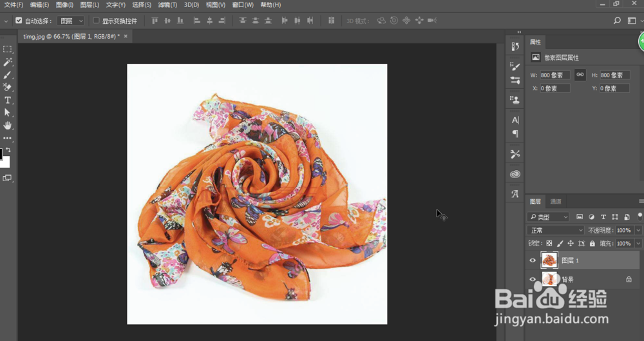Align horizontal centers icon
644x341 pixels.
(x=209, y=21)
